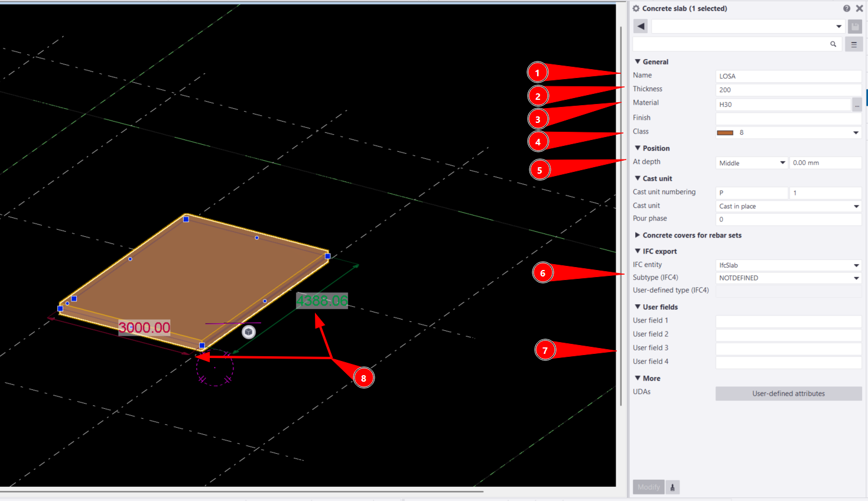The image size is (868, 501).
Task: Click the User-defined attributes button
Action: click(788, 393)
